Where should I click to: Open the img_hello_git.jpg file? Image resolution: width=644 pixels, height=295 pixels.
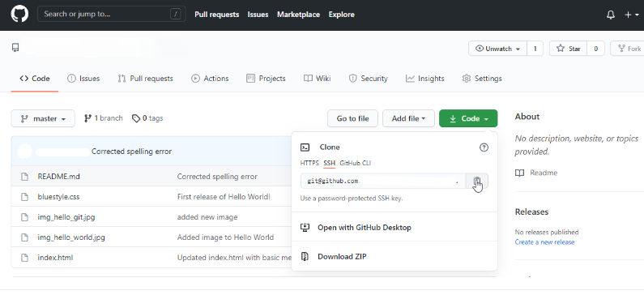tap(66, 217)
